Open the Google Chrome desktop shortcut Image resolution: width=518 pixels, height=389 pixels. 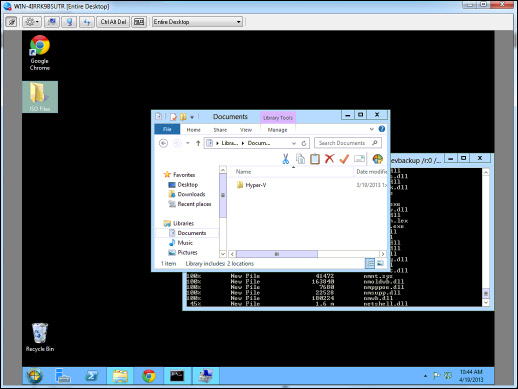coord(40,53)
